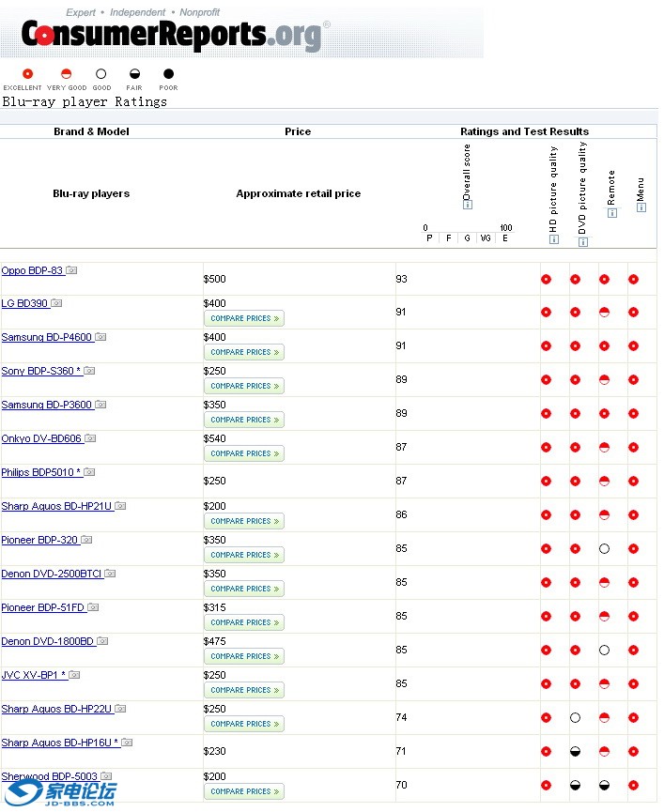Click the info icon under Overall score

coord(467,205)
